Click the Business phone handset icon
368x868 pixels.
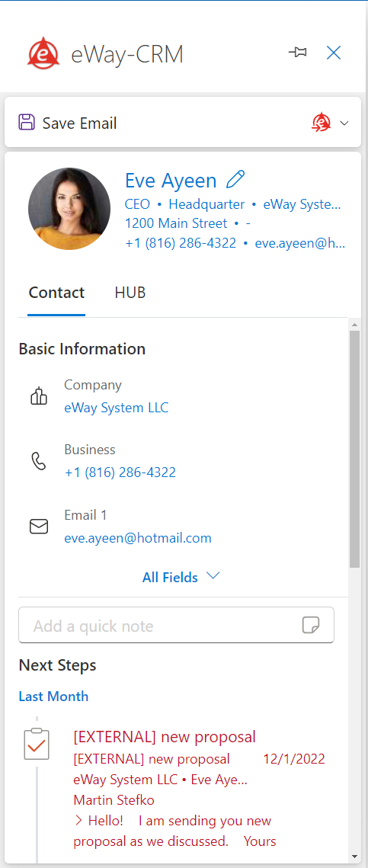pos(38,461)
